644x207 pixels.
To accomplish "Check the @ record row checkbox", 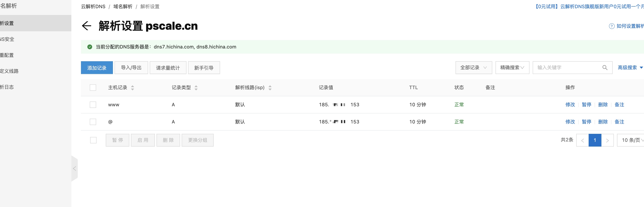I will [93, 122].
